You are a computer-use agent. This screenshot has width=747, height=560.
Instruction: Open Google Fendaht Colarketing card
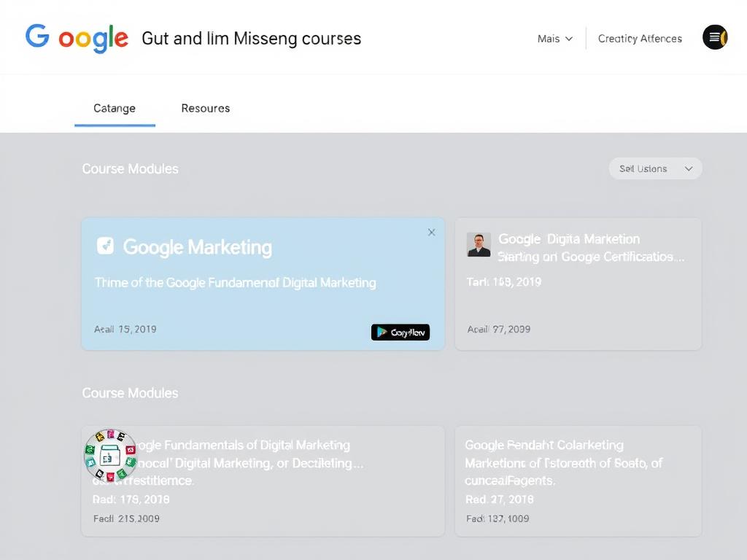pyautogui.click(x=578, y=481)
